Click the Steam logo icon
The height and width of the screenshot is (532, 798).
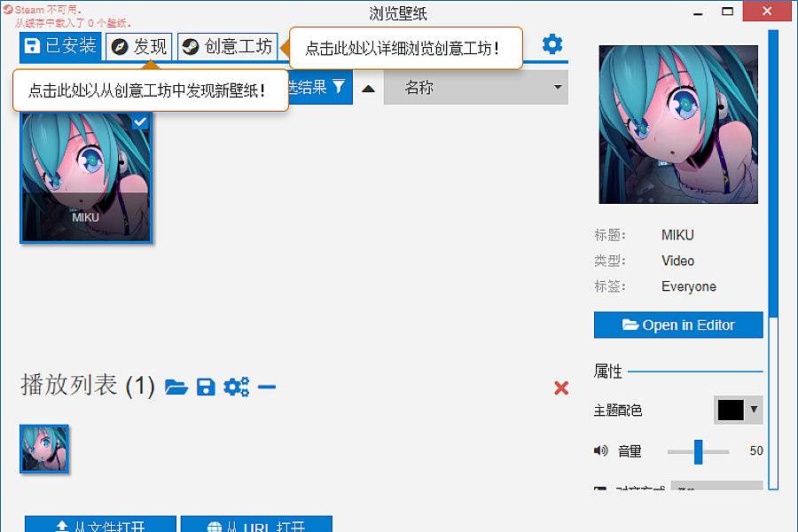(x=191, y=47)
